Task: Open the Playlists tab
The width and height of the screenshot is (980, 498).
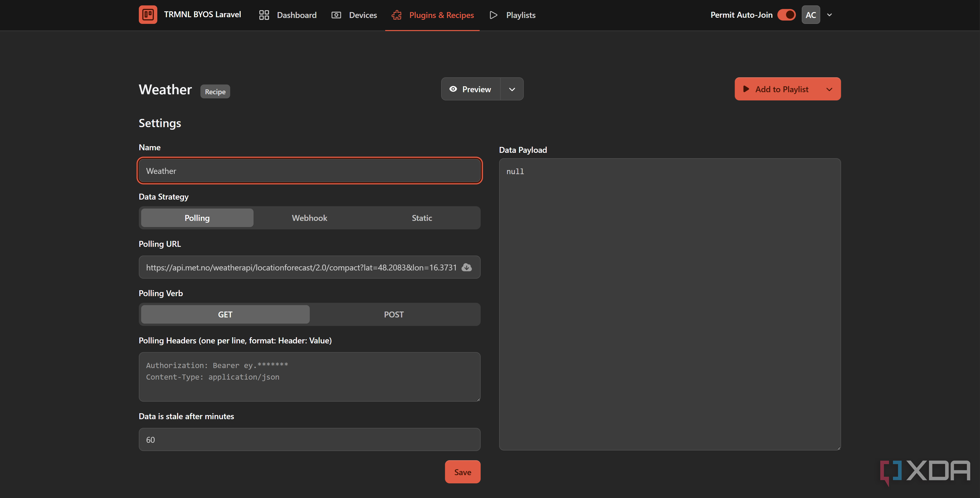Action: 512,15
